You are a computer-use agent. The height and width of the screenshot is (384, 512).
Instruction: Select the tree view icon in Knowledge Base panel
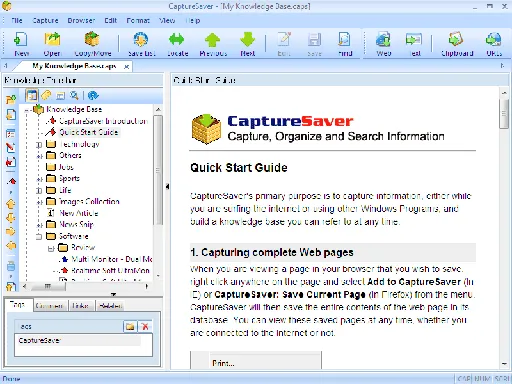tap(32, 96)
